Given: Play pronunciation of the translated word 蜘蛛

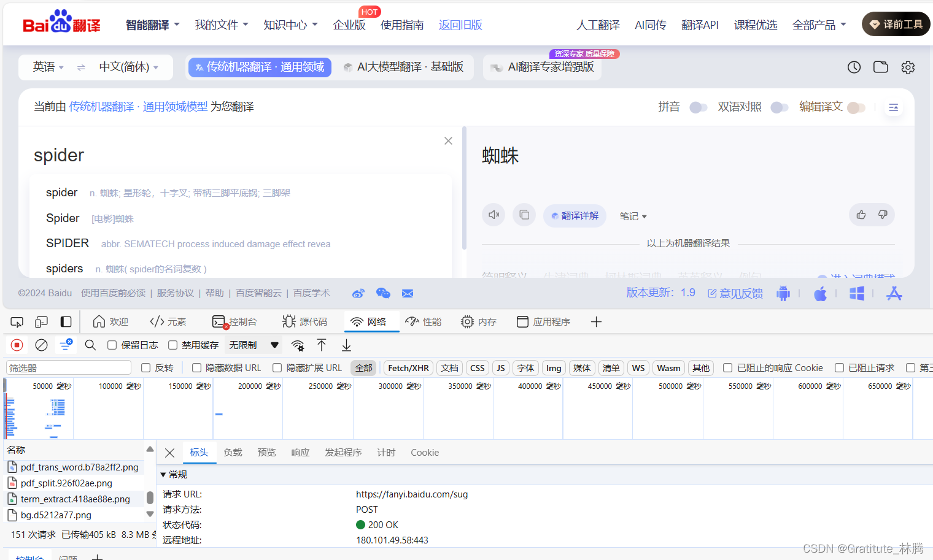Looking at the screenshot, I should coord(494,214).
